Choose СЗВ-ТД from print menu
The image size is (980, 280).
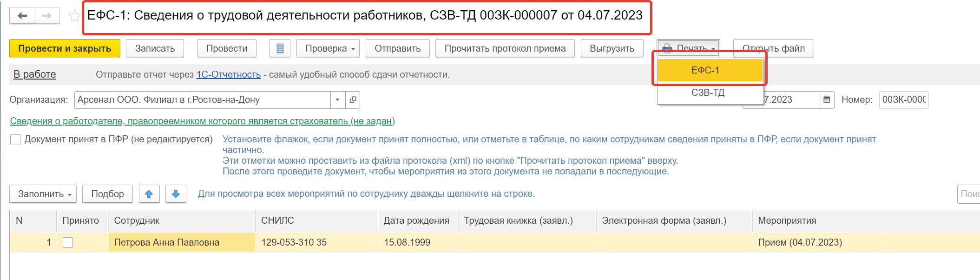708,93
